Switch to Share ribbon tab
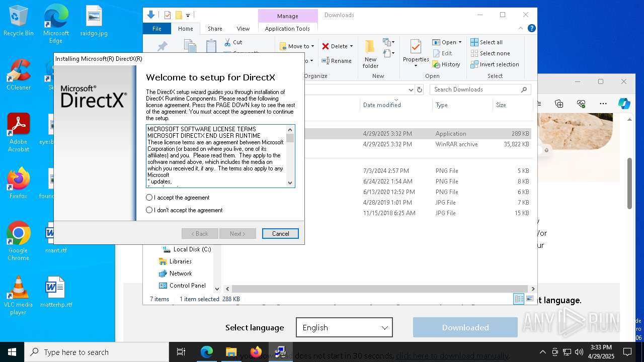Screen dimensions: 644x362 click(215, 29)
